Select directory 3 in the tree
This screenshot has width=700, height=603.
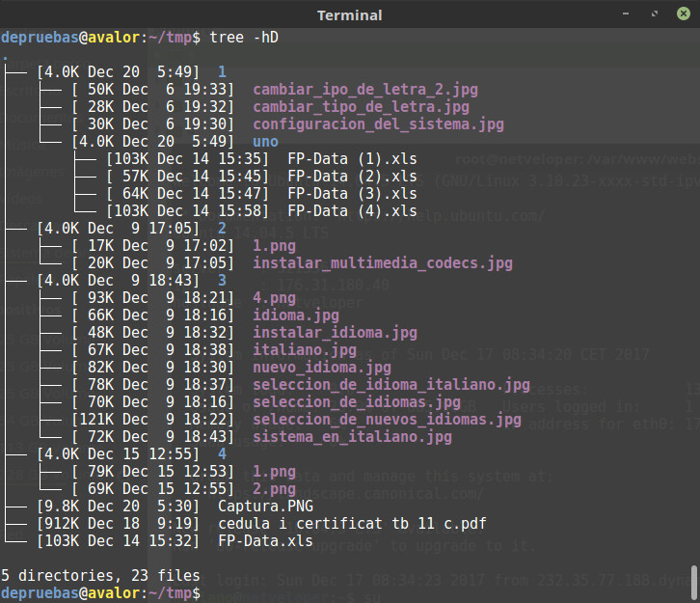(222, 281)
